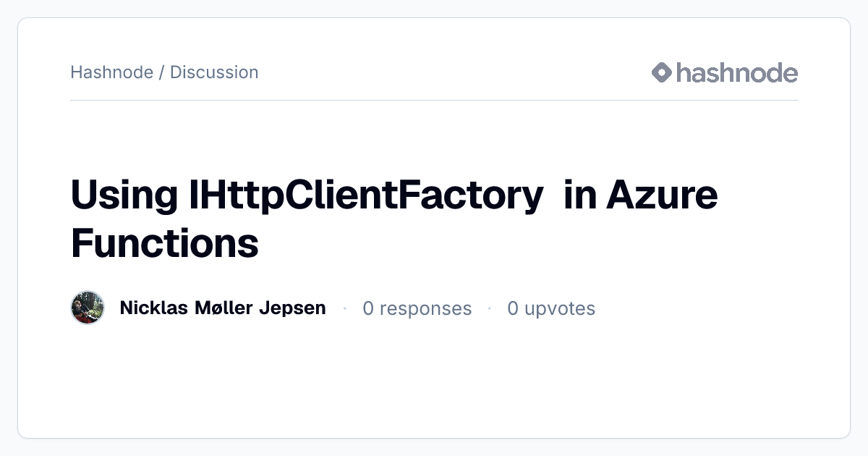The image size is (868, 456).
Task: Select the Hashnode breadcrumb word
Action: [x=111, y=72]
